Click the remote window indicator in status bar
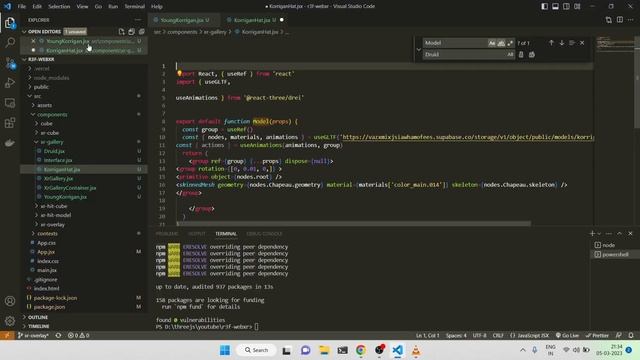Image resolution: width=640 pixels, height=360 pixels. coord(7,336)
